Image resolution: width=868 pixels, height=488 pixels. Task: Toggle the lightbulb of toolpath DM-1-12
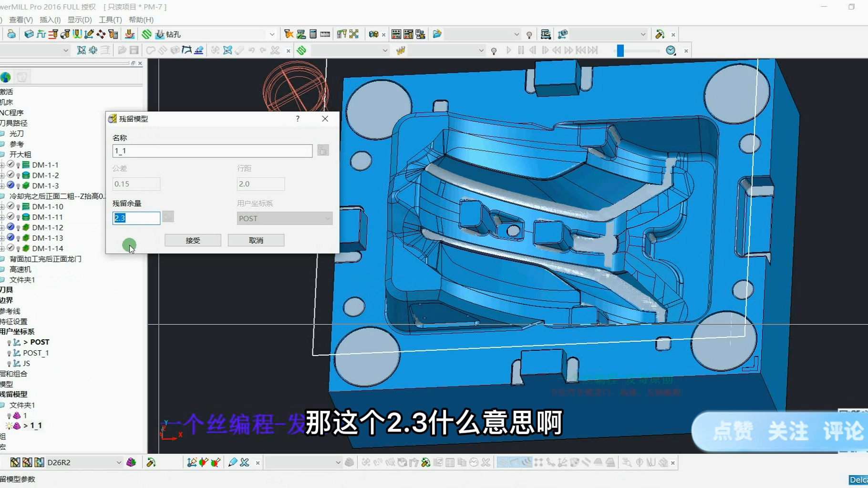tap(18, 228)
